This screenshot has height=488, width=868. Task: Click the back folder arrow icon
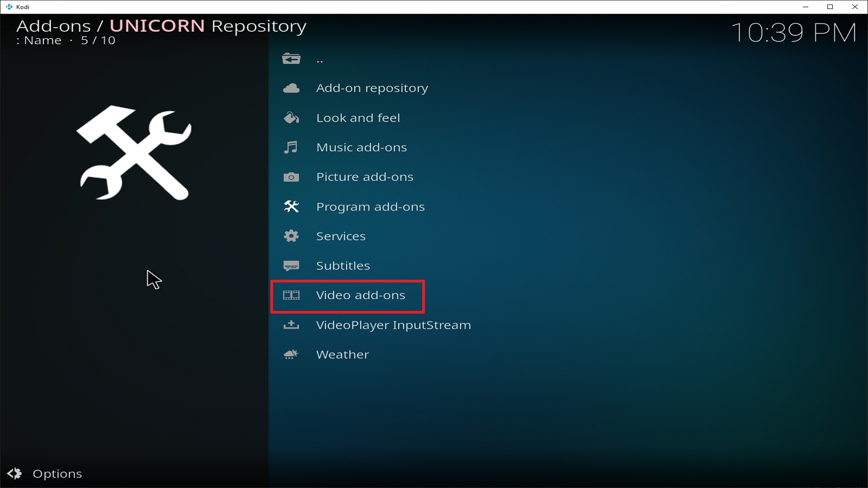[291, 59]
